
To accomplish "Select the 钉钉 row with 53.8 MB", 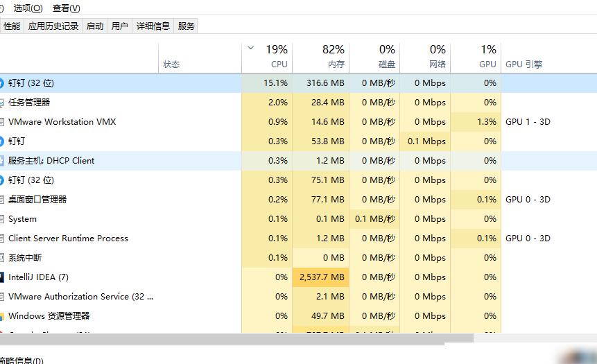I will (x=298, y=141).
